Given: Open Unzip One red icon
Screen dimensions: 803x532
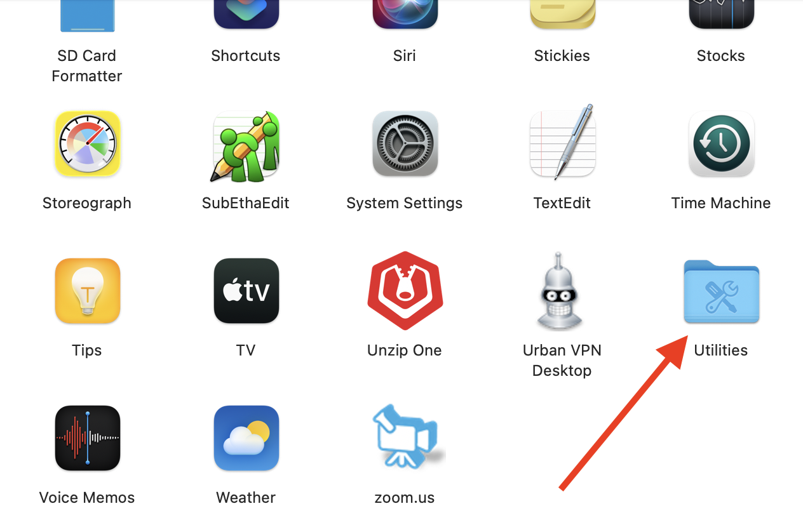Looking at the screenshot, I should (405, 291).
